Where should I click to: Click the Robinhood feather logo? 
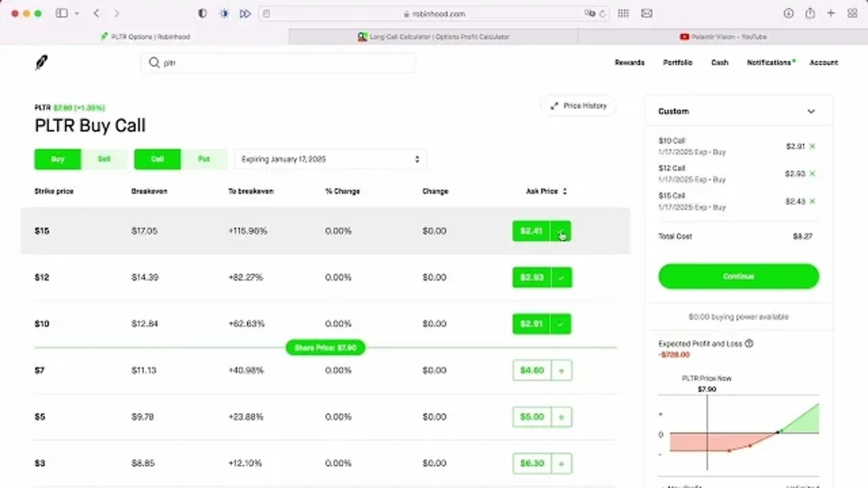point(41,62)
